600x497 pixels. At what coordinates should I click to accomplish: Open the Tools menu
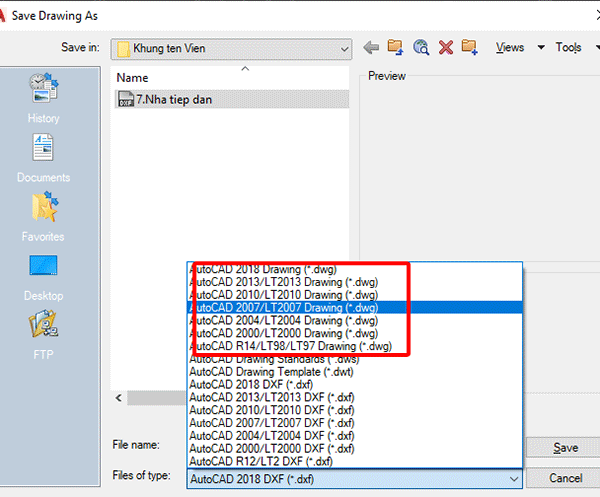[569, 47]
